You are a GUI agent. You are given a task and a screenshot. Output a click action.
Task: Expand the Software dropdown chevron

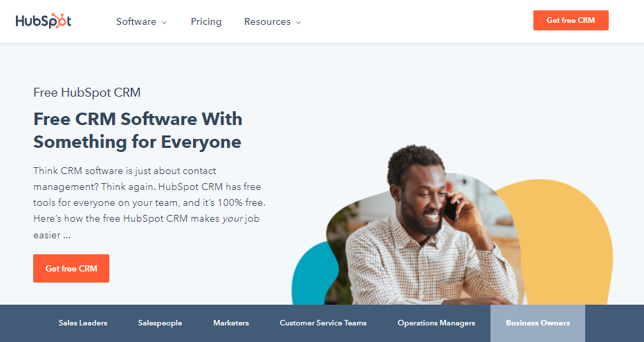click(165, 23)
